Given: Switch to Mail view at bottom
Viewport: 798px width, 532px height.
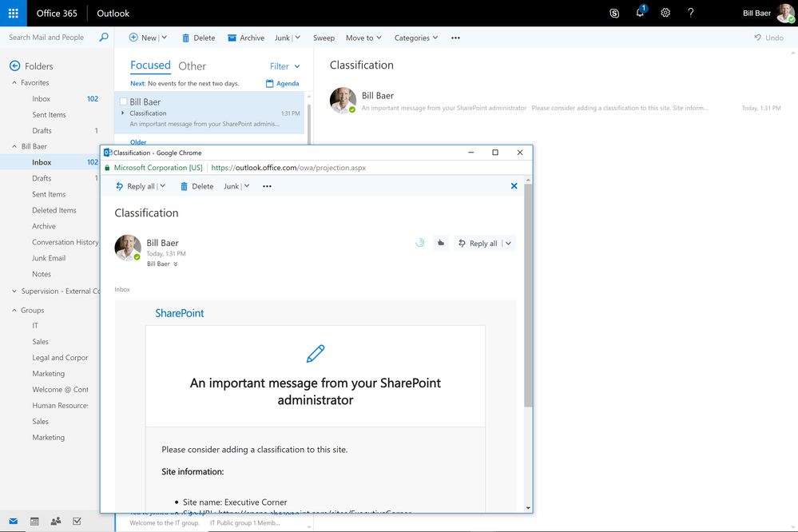Looking at the screenshot, I should click(x=14, y=522).
